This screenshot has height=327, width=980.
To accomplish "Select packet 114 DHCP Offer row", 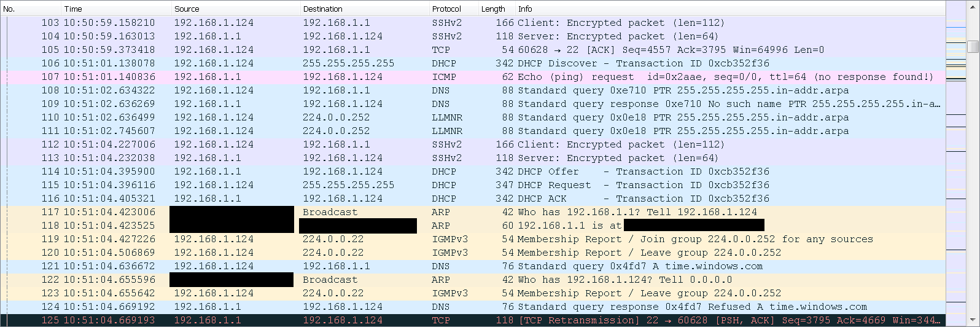I will 473,171.
